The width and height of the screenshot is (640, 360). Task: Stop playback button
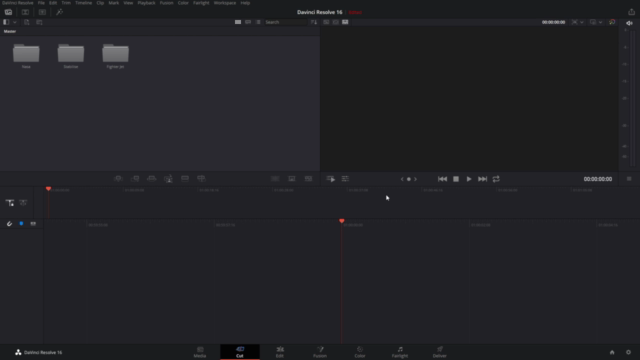[x=456, y=179]
